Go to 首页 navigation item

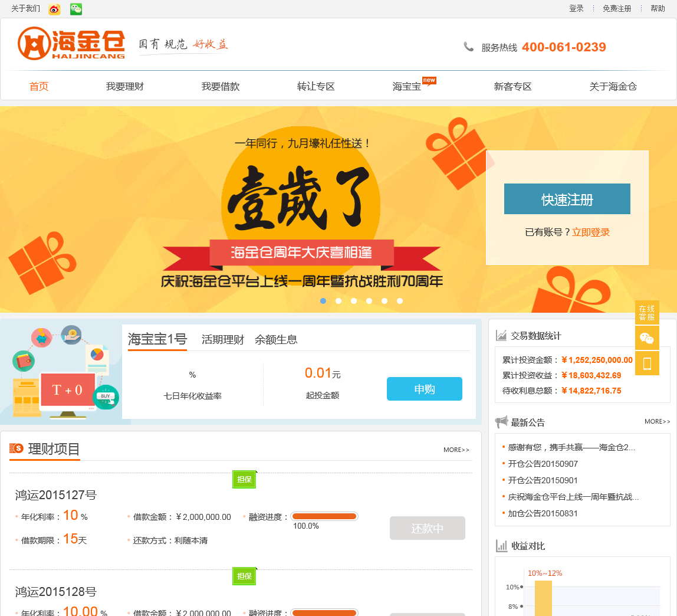point(39,86)
